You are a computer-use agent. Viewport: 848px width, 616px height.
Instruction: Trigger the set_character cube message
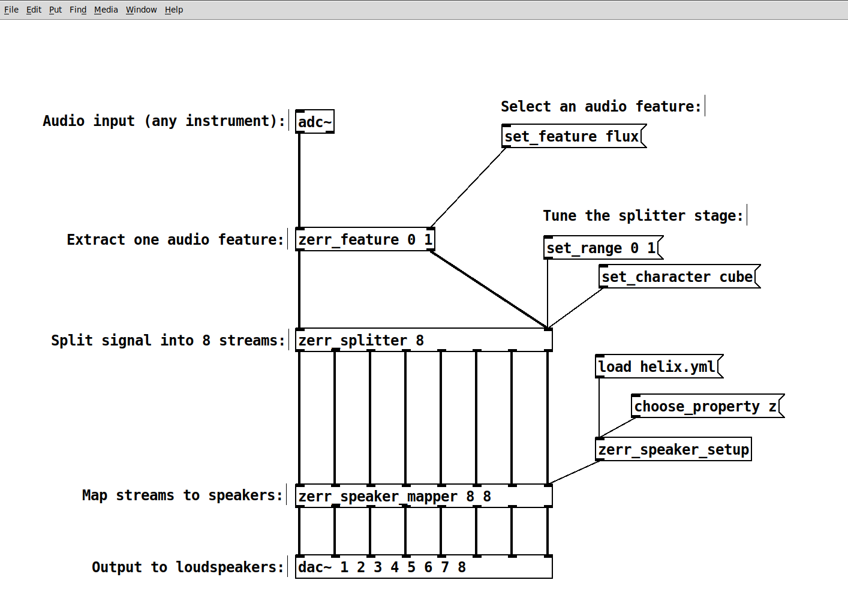coord(678,277)
